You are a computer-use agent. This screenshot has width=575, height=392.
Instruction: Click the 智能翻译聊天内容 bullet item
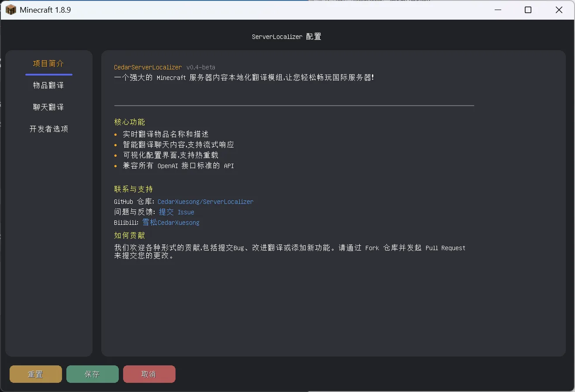(x=179, y=145)
